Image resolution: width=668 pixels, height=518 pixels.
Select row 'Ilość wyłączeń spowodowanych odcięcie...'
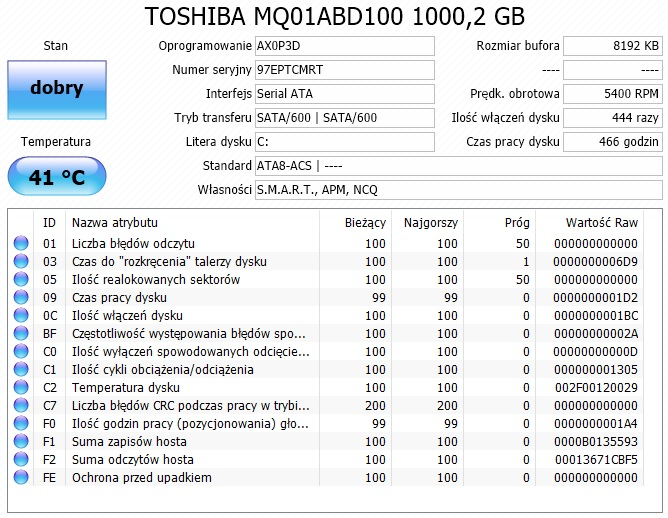[x=326, y=351]
